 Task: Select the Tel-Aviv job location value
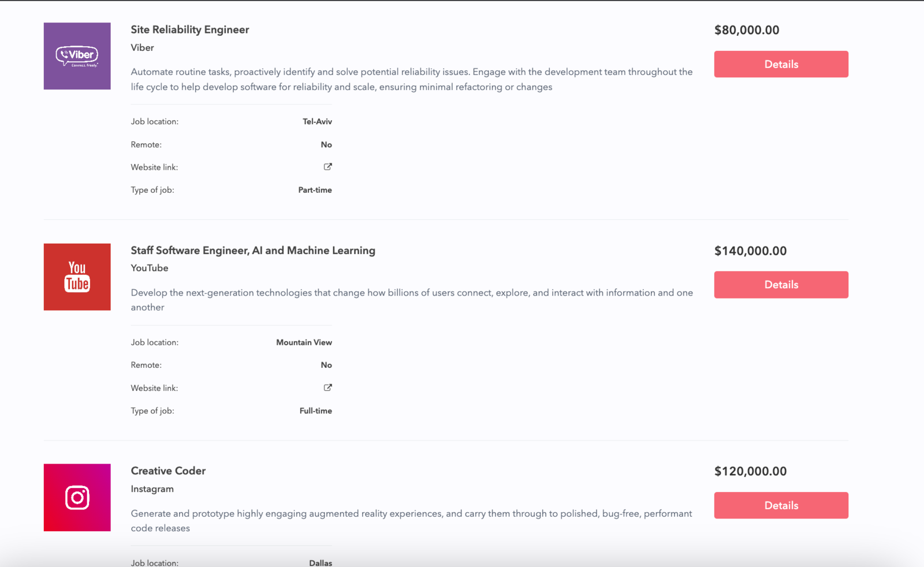318,121
